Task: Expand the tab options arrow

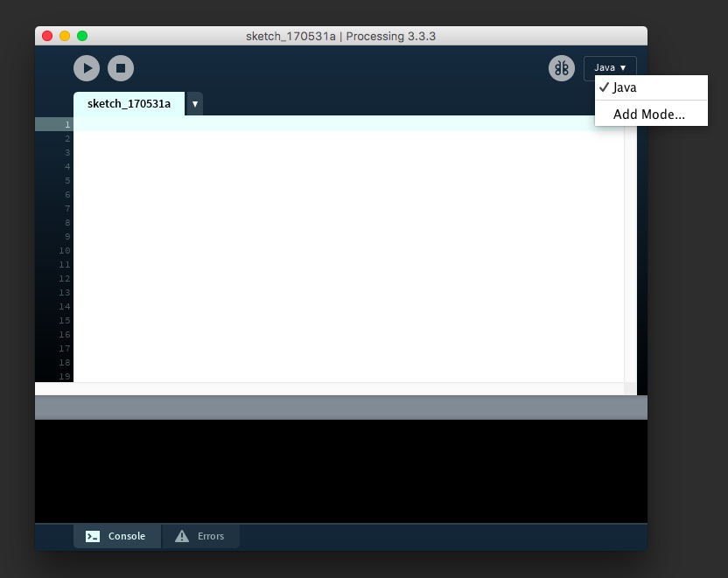Action: (194, 104)
